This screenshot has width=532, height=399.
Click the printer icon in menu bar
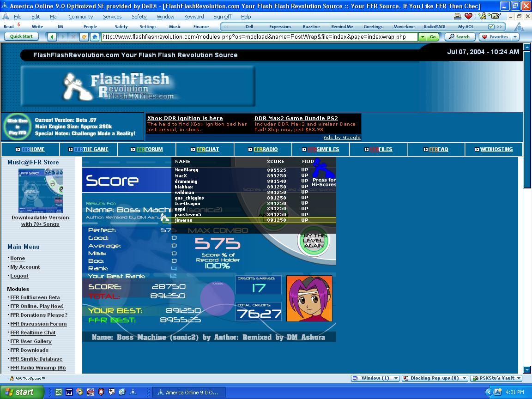458,16
